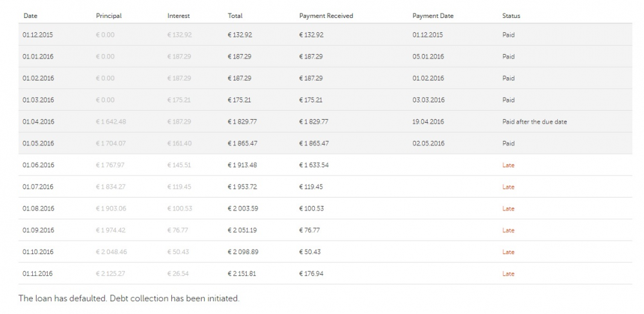
Task: Select the € 1 633.54 payment received value
Action: point(317,165)
